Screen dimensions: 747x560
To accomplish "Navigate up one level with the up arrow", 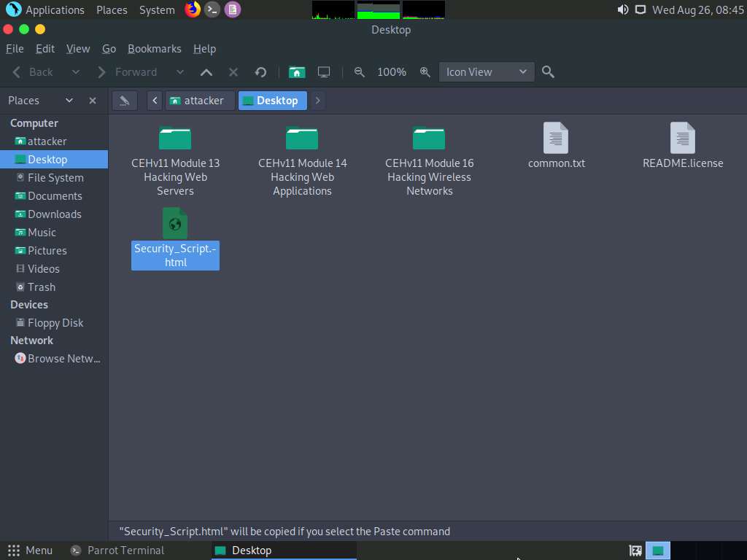I will (206, 71).
